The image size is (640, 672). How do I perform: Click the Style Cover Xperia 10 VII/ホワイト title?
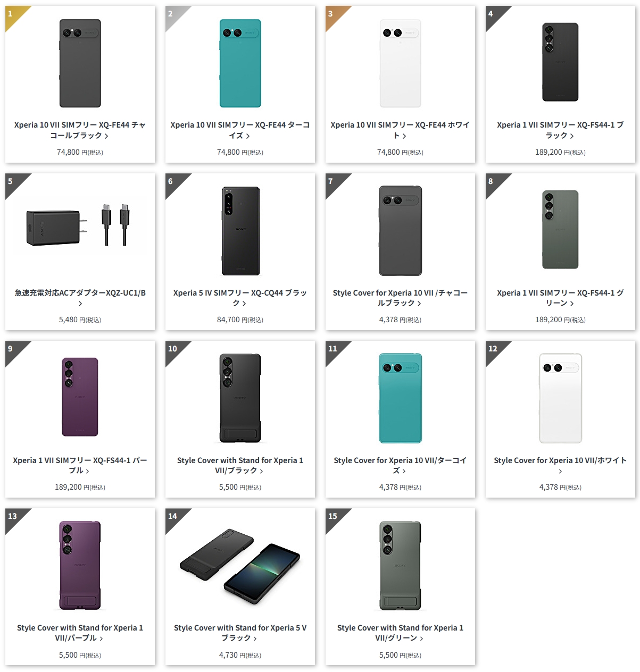coord(560,465)
